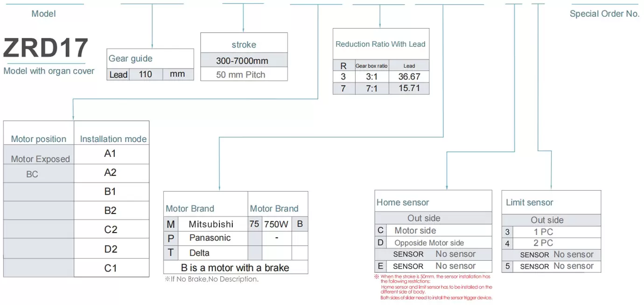Select the 7:1 gear box ratio
644x305 pixels.
(371, 88)
